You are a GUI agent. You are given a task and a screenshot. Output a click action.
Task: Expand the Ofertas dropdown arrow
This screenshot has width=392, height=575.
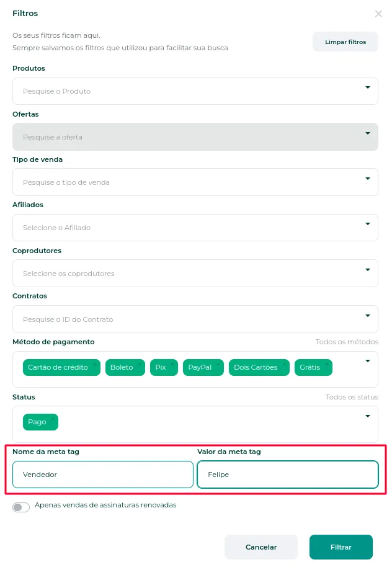pos(367,133)
